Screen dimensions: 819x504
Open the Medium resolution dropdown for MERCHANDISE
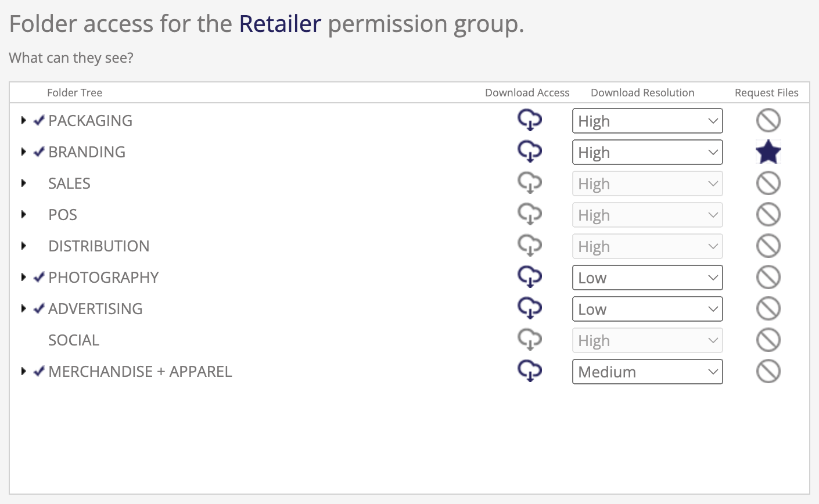point(647,372)
